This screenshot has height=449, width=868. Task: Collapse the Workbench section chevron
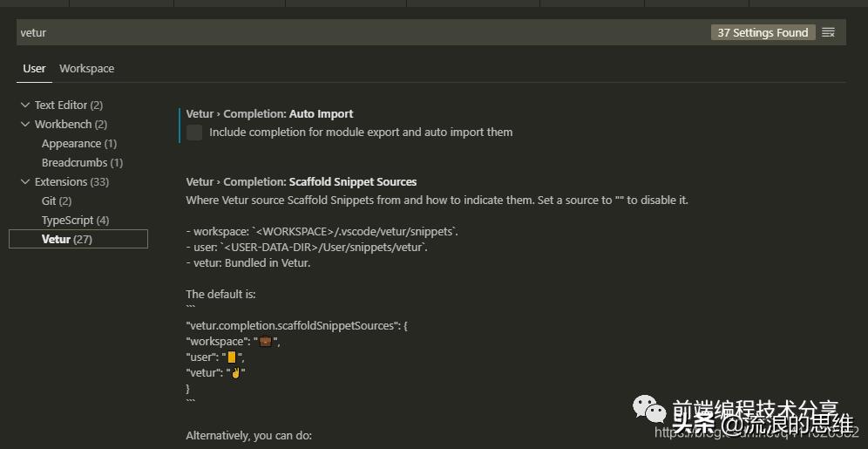click(24, 125)
